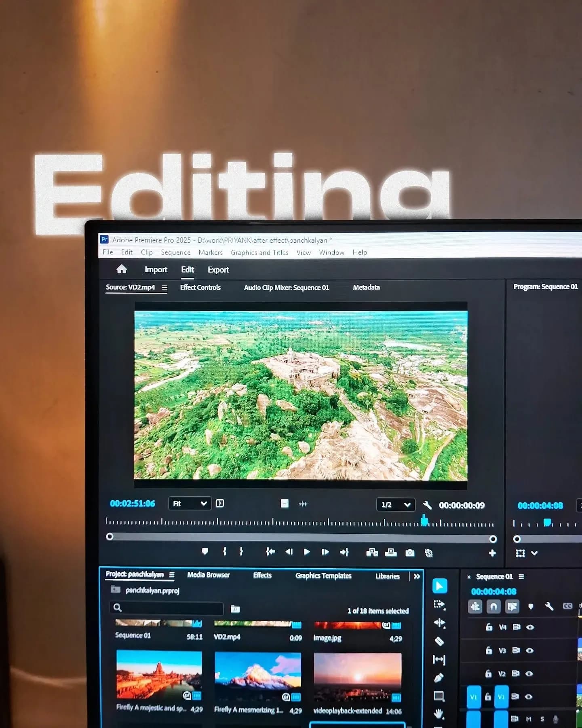The image size is (582, 728).
Task: Click the Insert edit icon
Action: (372, 552)
